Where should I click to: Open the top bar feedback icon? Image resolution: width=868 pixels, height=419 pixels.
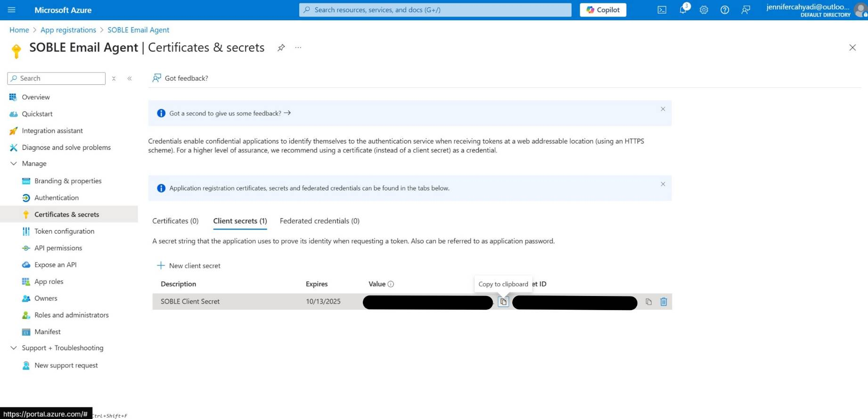point(745,10)
